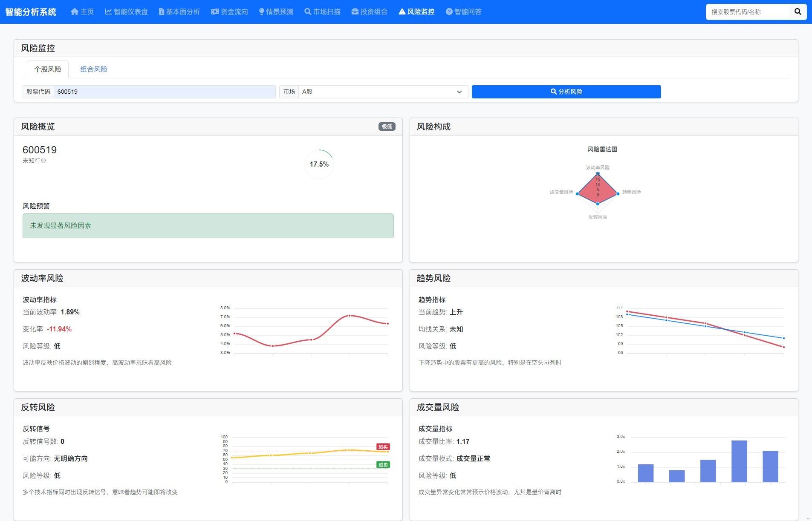812x521 pixels.
Task: Click the tallest bar in volume chart
Action: pyautogui.click(x=739, y=461)
